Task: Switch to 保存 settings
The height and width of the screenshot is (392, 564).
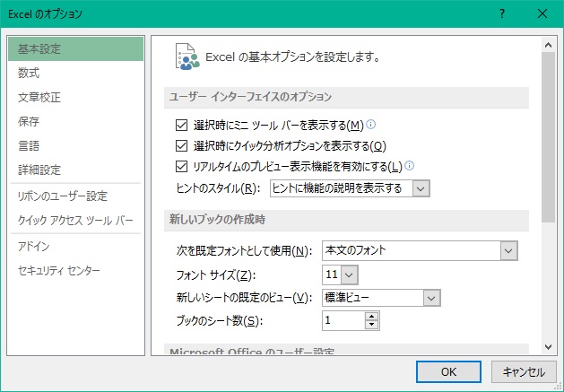Action: (75, 122)
